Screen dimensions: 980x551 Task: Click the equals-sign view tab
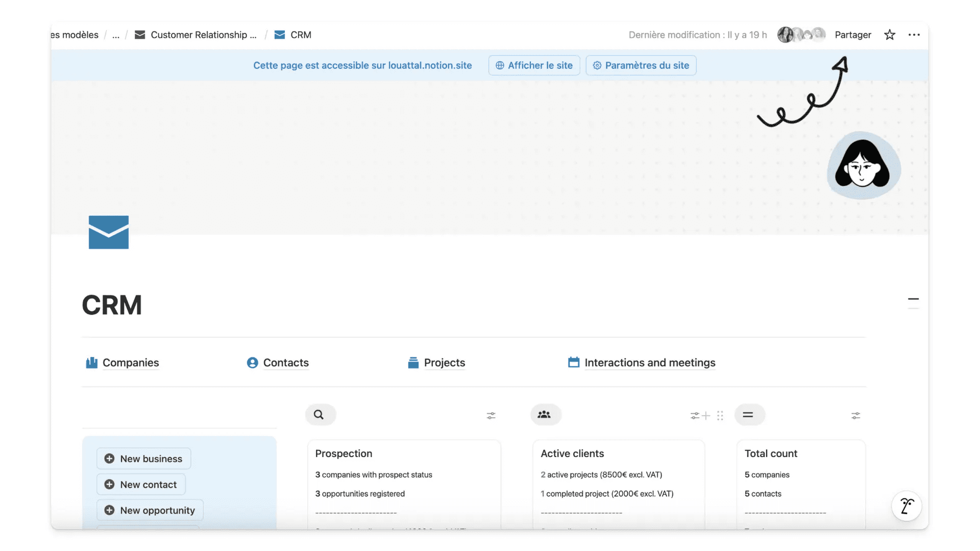click(748, 415)
